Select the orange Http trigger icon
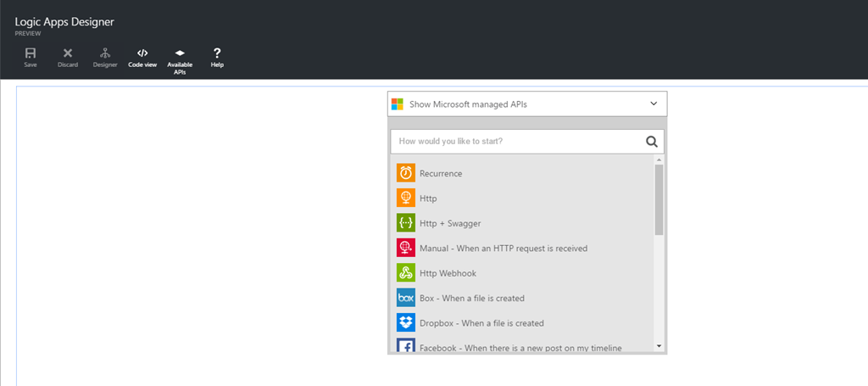This screenshot has height=386, width=868. click(x=406, y=198)
